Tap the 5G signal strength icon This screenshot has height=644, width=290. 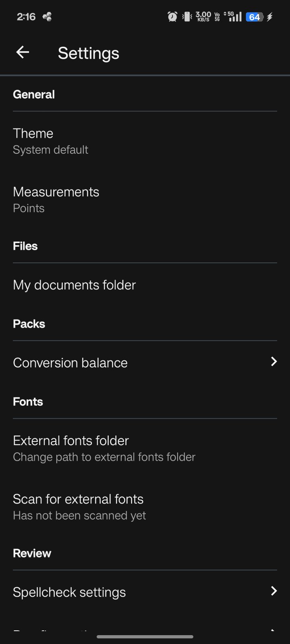pos(234,17)
